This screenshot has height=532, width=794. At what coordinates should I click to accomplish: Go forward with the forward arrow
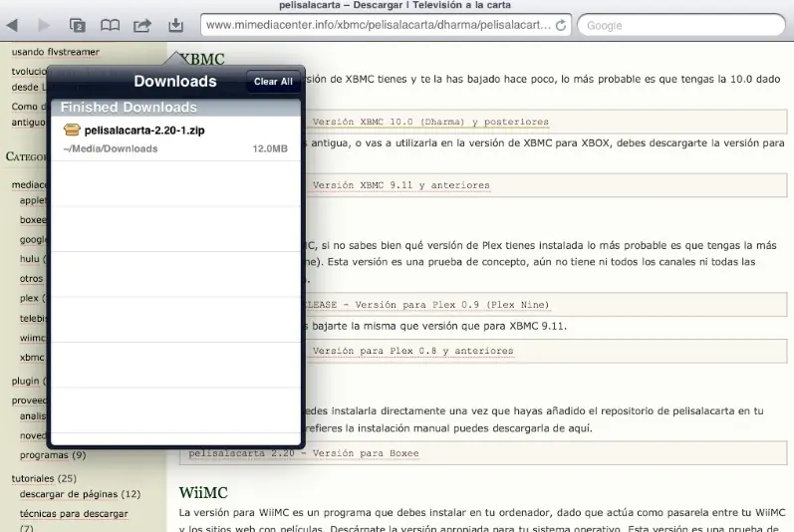pos(44,25)
